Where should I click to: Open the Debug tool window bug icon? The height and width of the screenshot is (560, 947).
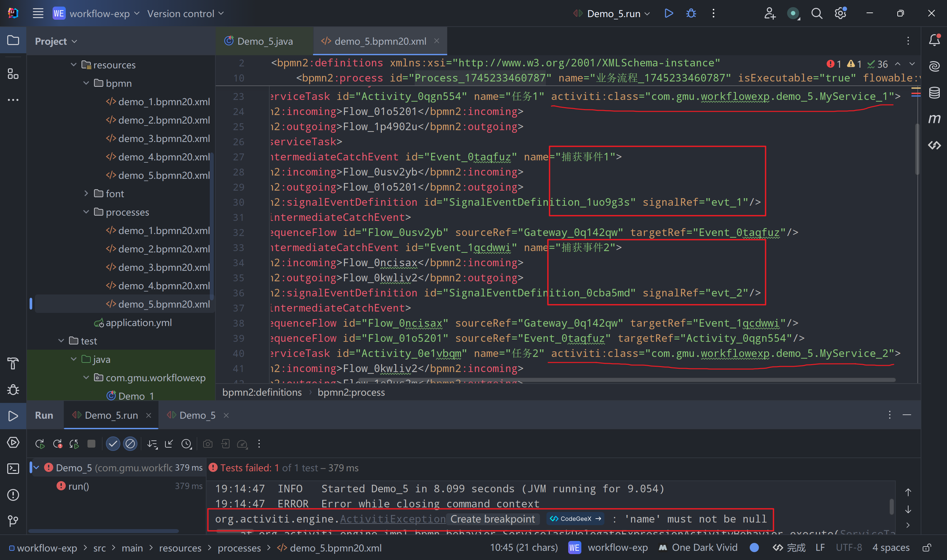click(x=13, y=390)
